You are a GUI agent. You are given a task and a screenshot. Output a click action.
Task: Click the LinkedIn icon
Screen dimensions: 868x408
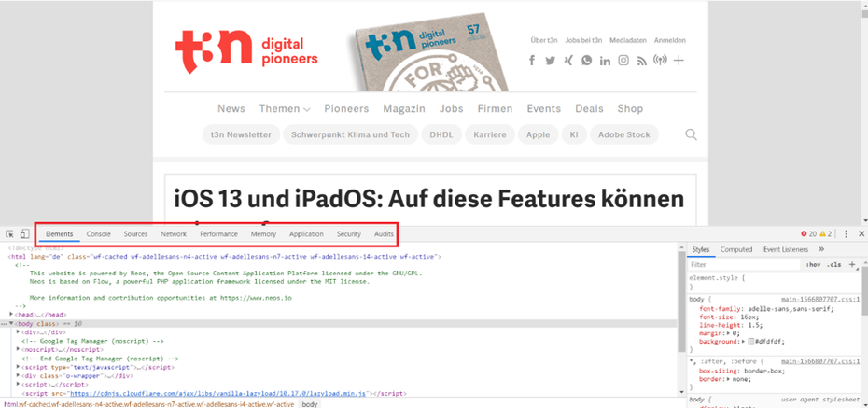[605, 61]
